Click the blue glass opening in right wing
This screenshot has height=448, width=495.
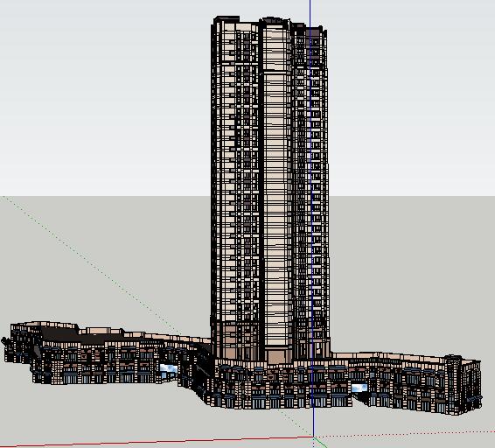(x=359, y=388)
